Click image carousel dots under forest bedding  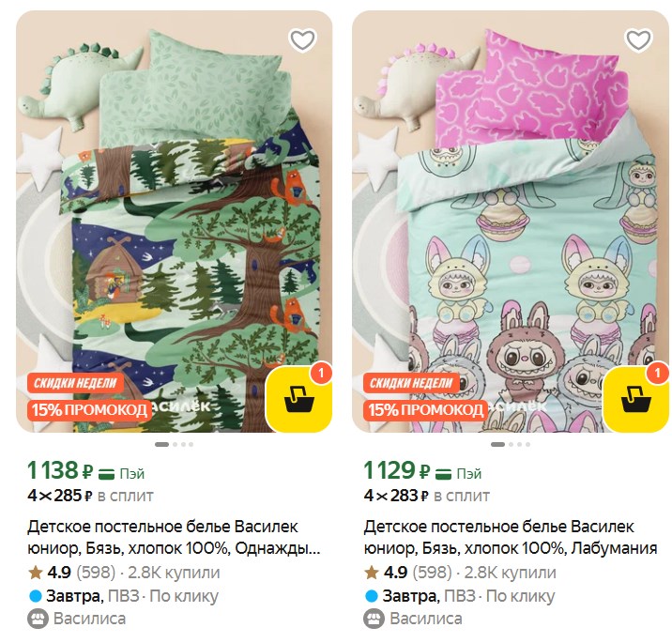(174, 444)
